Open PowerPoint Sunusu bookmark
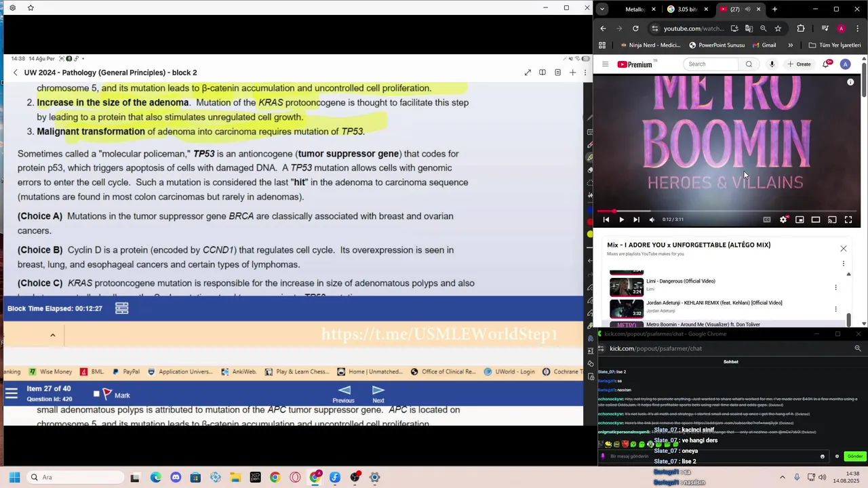The height and width of the screenshot is (488, 868). [x=716, y=45]
